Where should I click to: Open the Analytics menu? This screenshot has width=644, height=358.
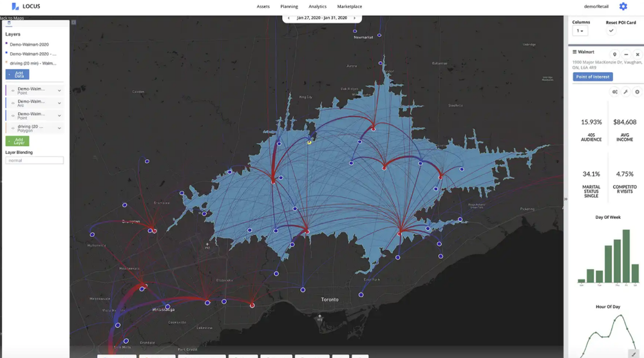pyautogui.click(x=317, y=6)
